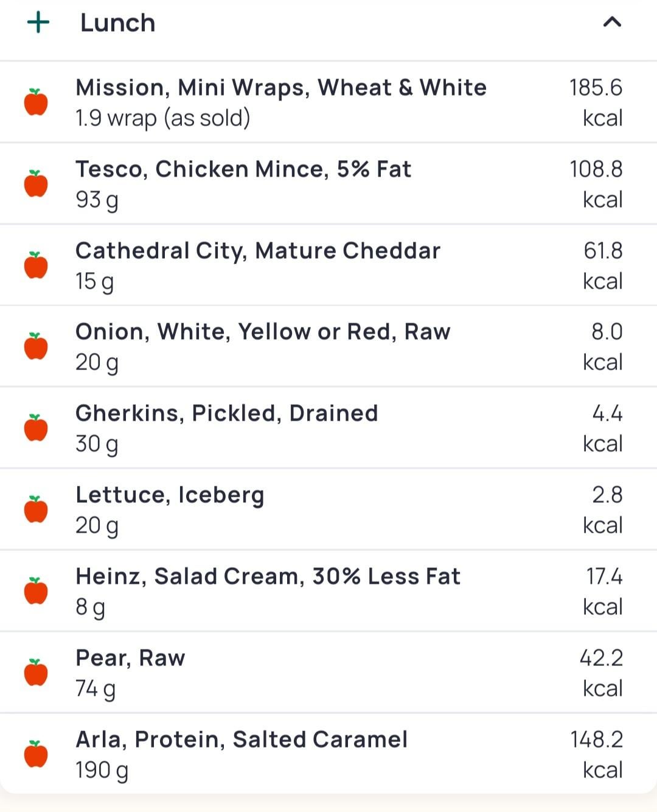
Task: Select Cathedral City, Mature Cheddar food name
Action: (x=257, y=251)
